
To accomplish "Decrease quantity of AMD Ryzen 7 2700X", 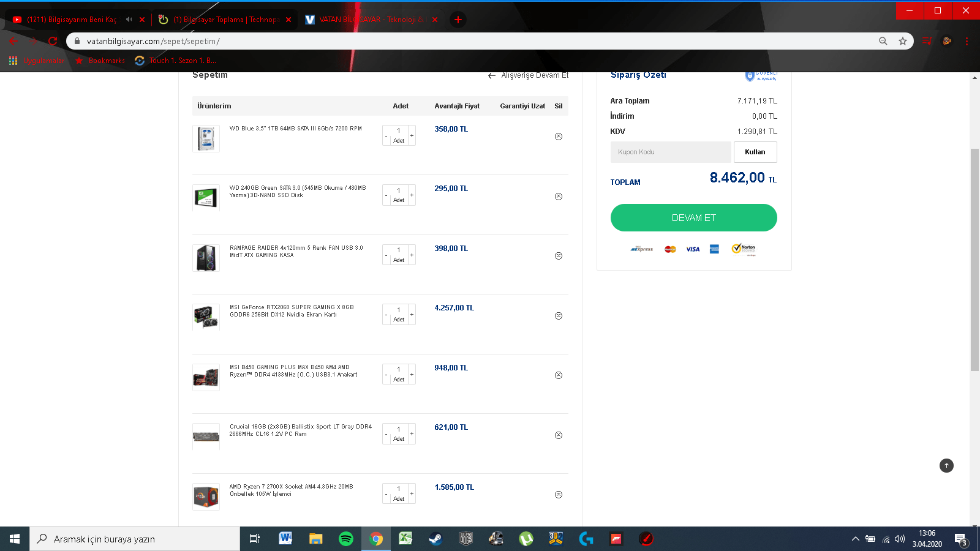I will point(386,493).
